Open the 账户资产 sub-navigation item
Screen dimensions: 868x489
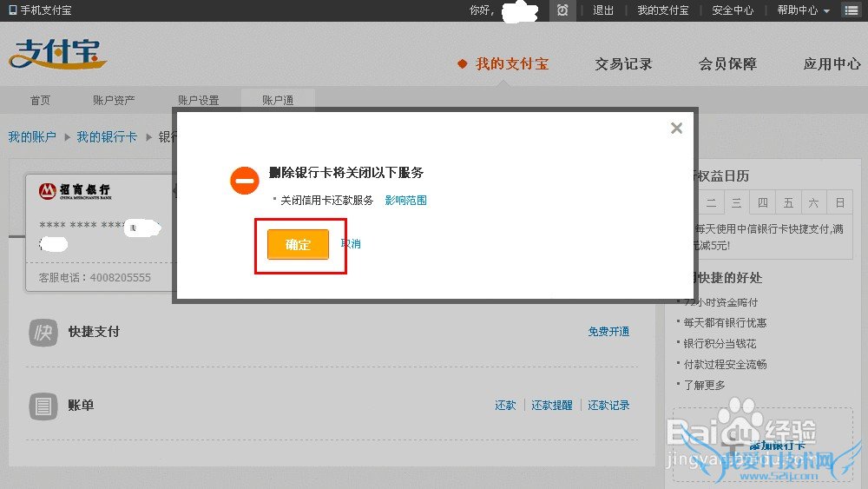114,100
